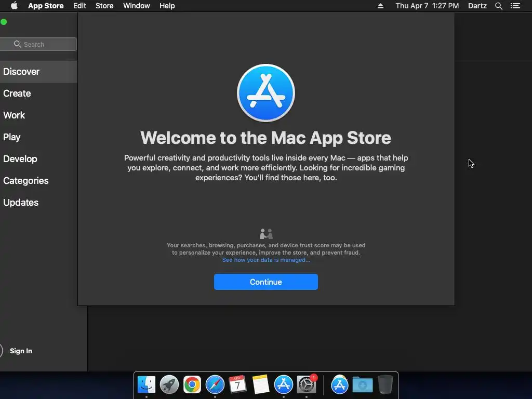Open the Downloads folder in Dock
This screenshot has height=399, width=532.
point(362,385)
